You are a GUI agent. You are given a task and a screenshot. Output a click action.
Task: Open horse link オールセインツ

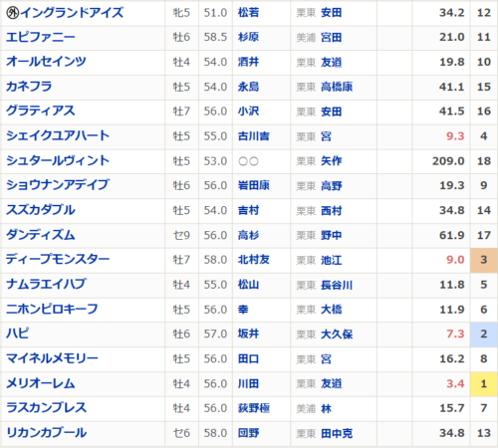coord(46,62)
